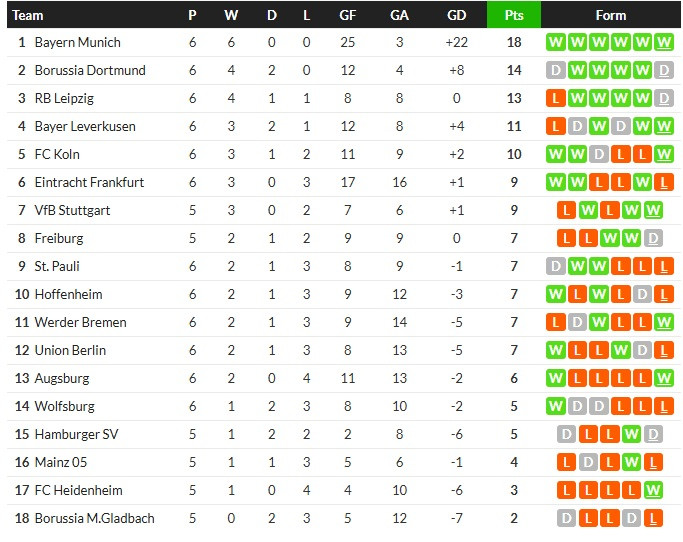Viewport: 683px width, 542px height.
Task: Click the Team column header
Action: [28, 15]
